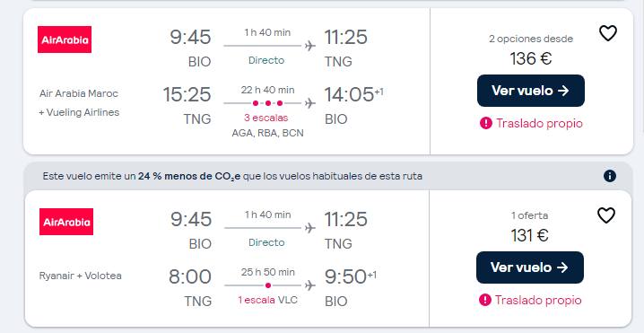Click the airplane icon on 8:00 TNG–BIO flight
The width and height of the screenshot is (644, 333).
[x=310, y=285]
